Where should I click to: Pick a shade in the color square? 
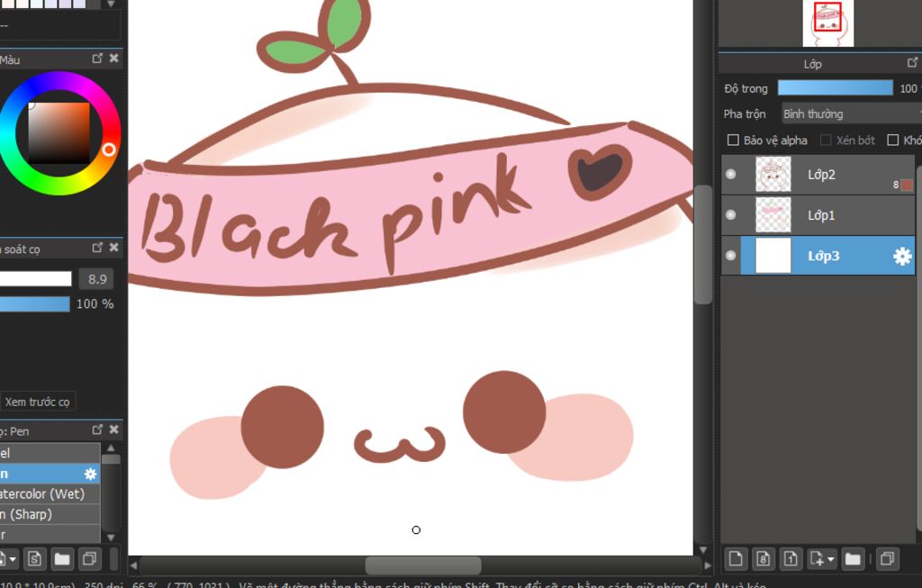coord(59,133)
